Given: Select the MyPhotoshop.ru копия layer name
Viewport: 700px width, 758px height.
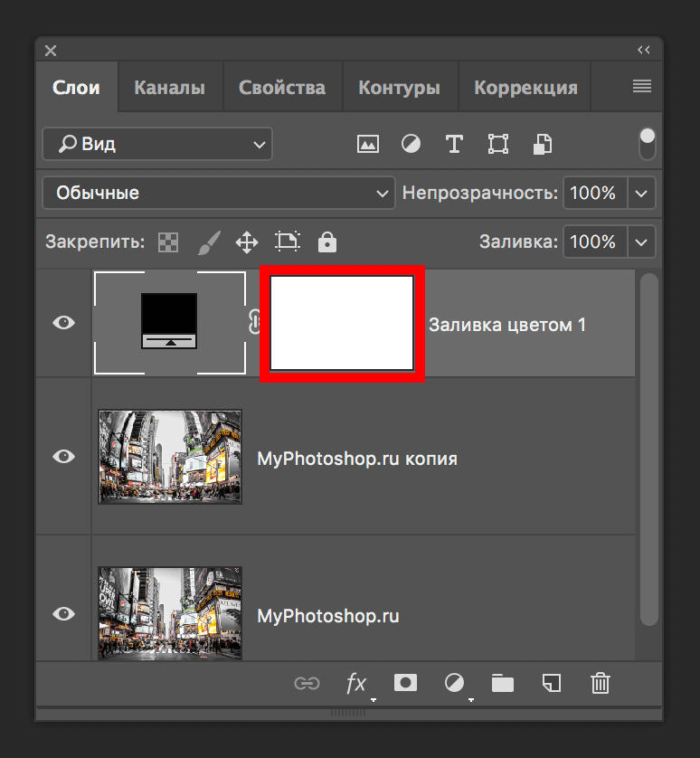Looking at the screenshot, I should (x=356, y=459).
